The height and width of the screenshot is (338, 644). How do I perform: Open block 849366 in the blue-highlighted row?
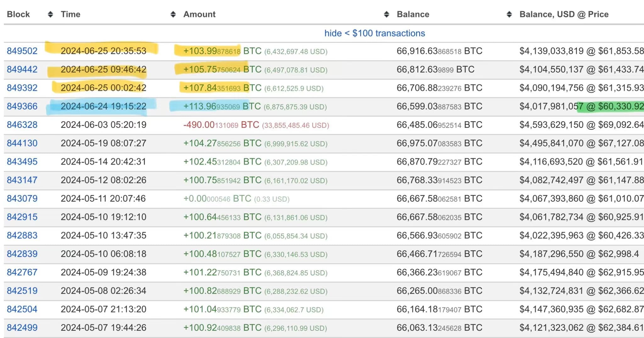coord(22,106)
